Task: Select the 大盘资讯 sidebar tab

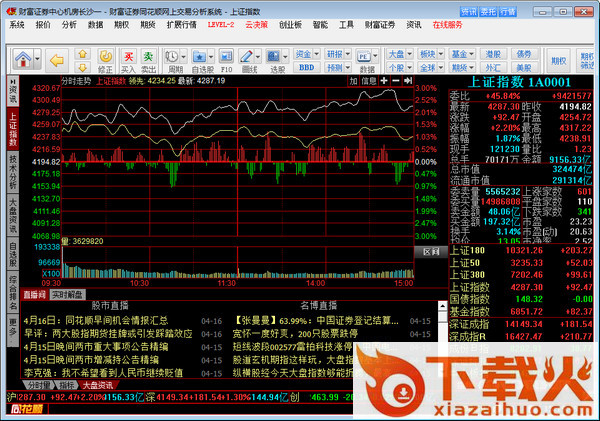Action: tap(13, 215)
